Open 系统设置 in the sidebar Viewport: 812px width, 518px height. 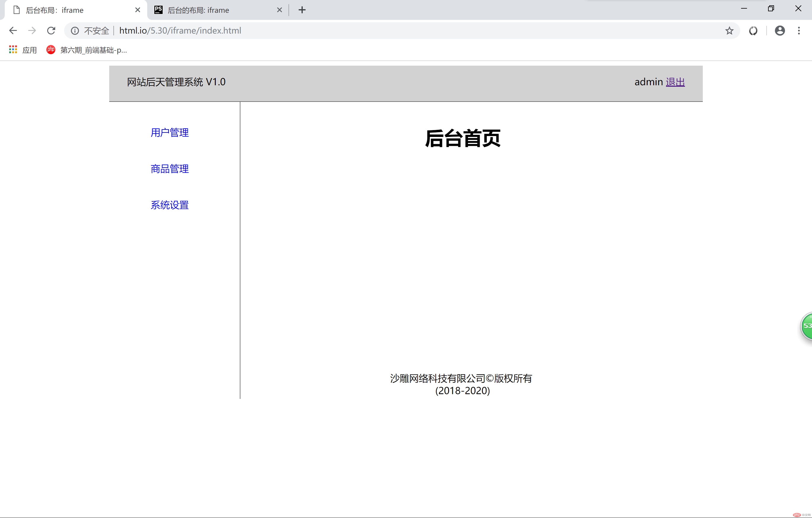[169, 205]
